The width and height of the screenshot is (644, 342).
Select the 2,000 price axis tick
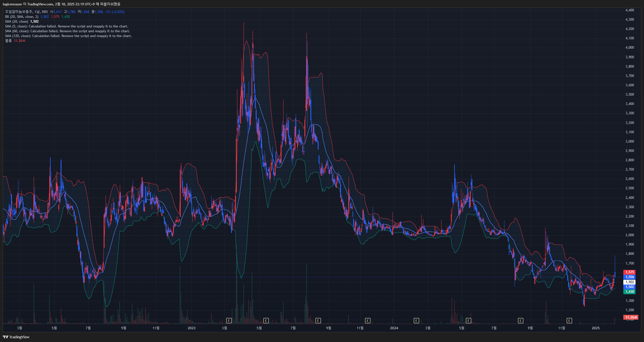(x=630, y=235)
